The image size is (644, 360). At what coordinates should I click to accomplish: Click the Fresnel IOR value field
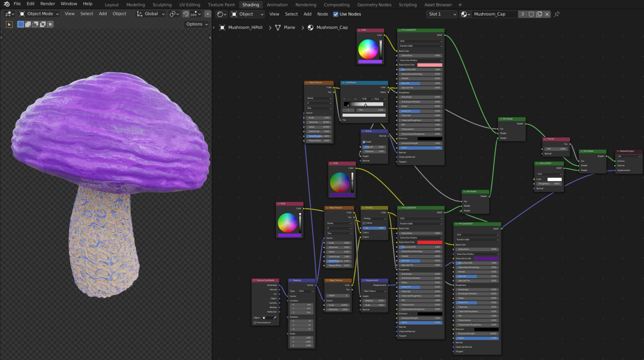[x=556, y=149]
